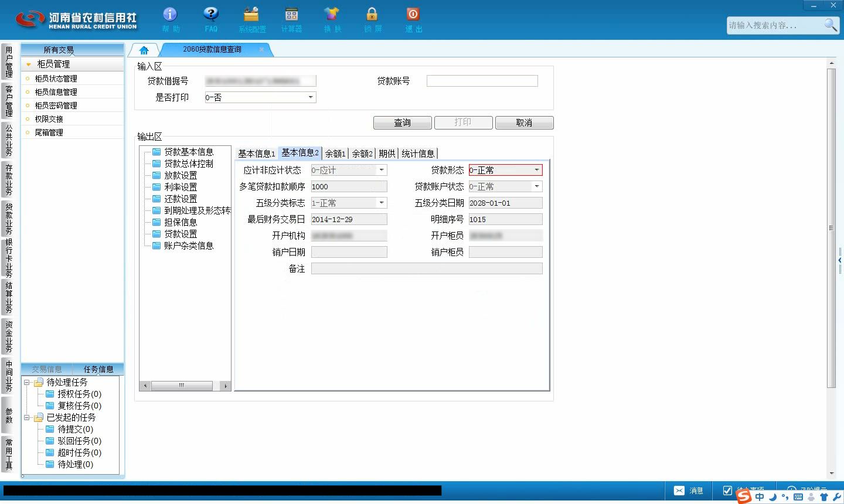Click the 锁屏 lock screen icon
The width and height of the screenshot is (844, 504).
pyautogui.click(x=372, y=14)
